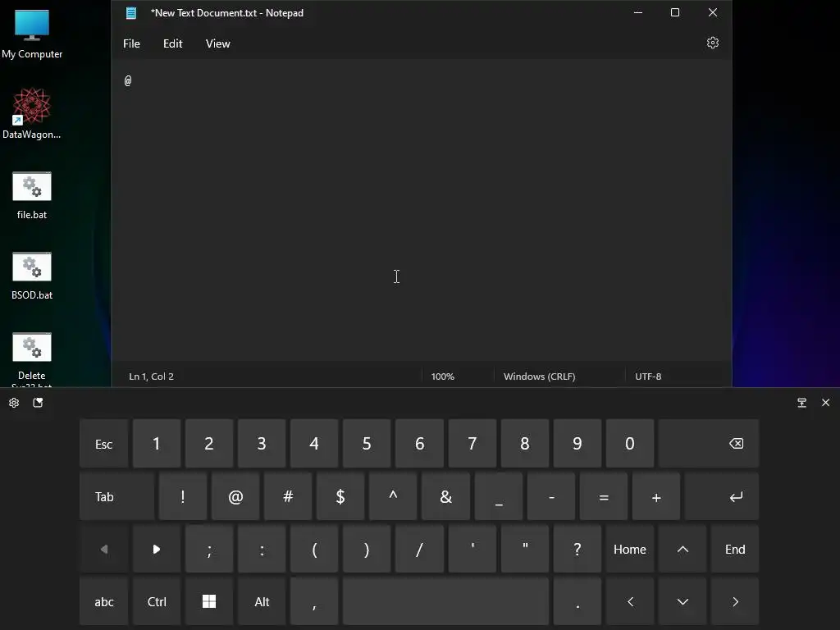Image resolution: width=840 pixels, height=630 pixels.
Task: Tap the # hash key
Action: (288, 496)
